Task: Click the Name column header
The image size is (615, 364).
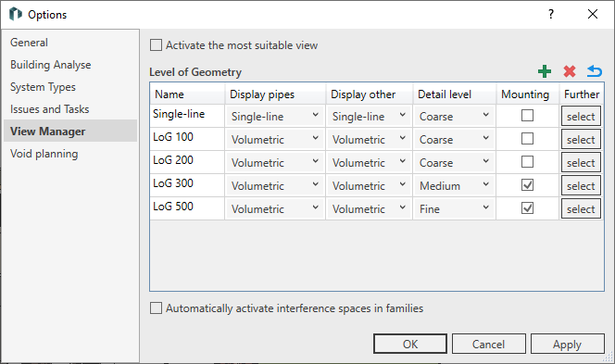Action: [187, 94]
